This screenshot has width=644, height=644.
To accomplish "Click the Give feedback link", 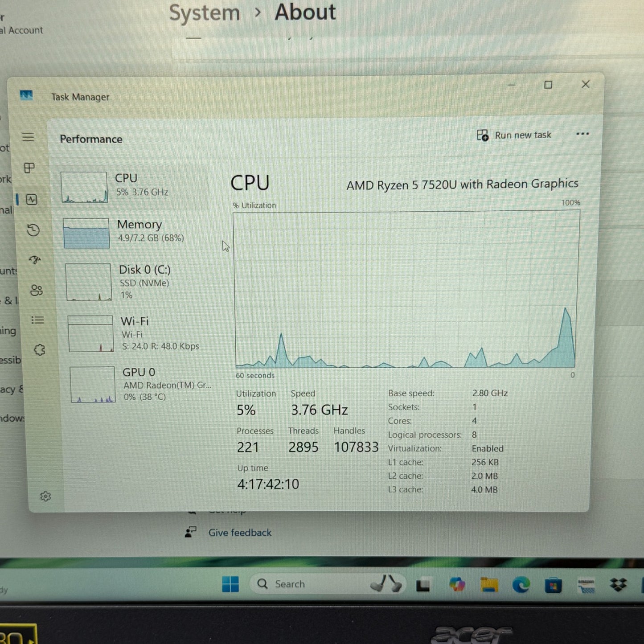I will [x=239, y=533].
